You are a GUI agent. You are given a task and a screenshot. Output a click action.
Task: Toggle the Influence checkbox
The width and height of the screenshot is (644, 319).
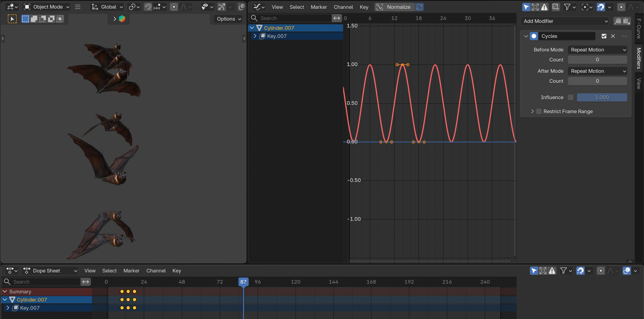[x=571, y=97]
